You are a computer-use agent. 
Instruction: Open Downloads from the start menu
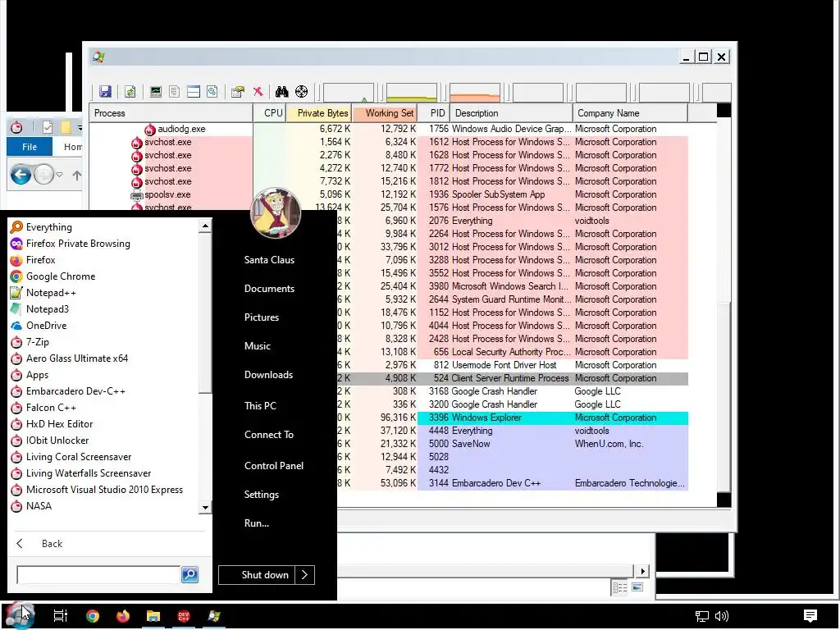point(268,375)
